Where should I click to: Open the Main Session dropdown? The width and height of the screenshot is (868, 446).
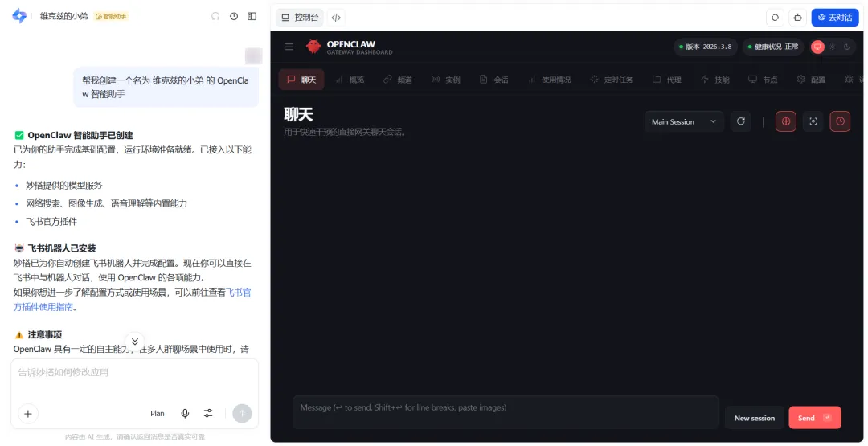684,121
